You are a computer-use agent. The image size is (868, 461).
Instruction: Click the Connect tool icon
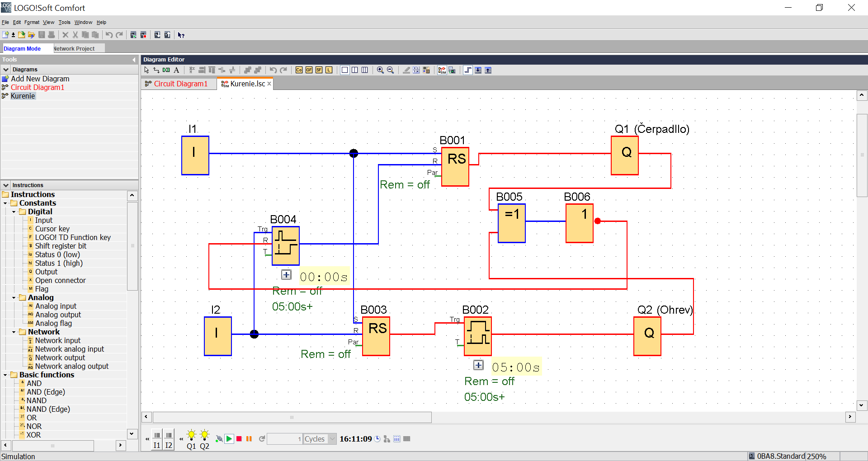(x=156, y=70)
